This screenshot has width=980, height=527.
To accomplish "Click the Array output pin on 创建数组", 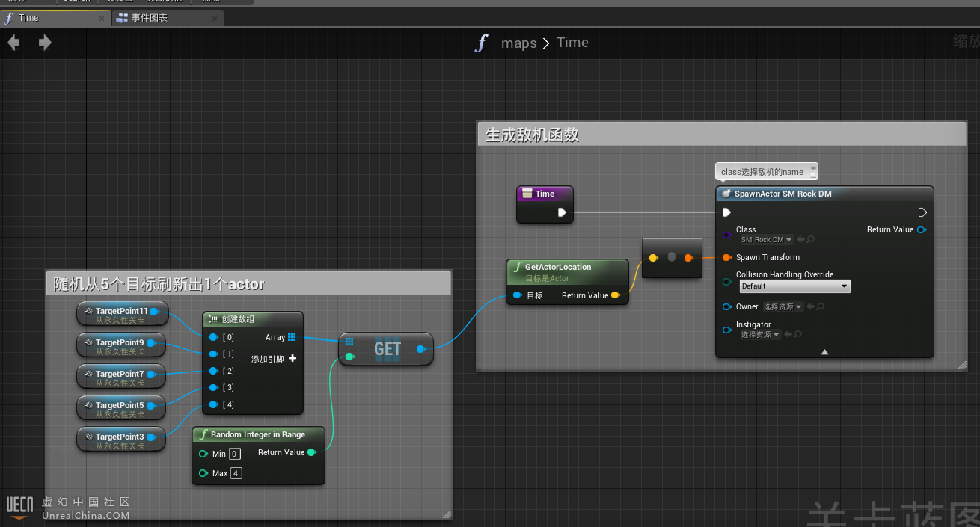I will tap(292, 337).
